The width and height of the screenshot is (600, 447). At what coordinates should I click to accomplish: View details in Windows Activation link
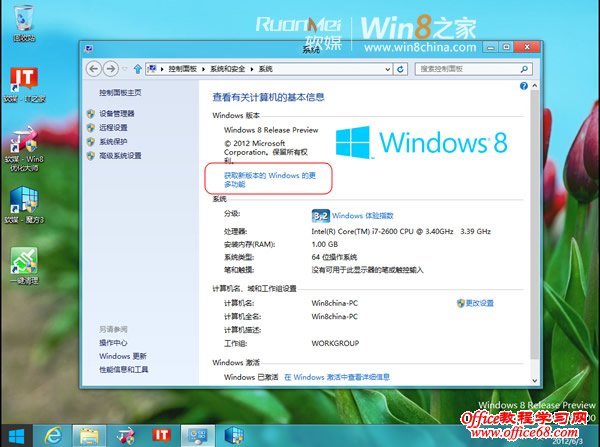click(x=337, y=377)
